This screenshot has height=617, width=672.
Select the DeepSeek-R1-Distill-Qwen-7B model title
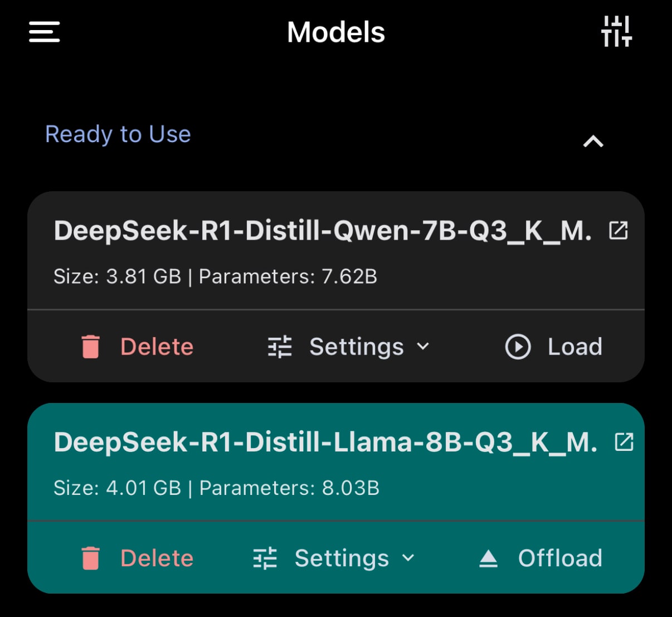323,231
